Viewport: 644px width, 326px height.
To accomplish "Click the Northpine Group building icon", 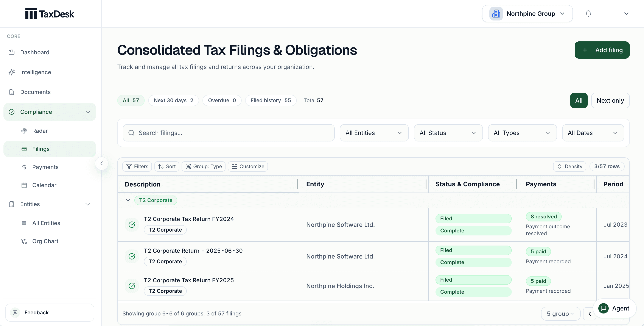I will (x=496, y=14).
